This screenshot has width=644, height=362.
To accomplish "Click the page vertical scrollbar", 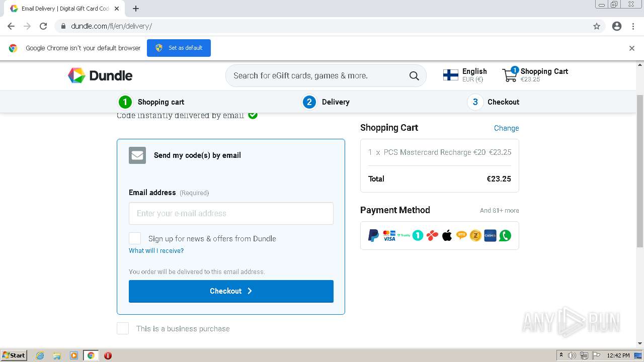I will coord(640,171).
